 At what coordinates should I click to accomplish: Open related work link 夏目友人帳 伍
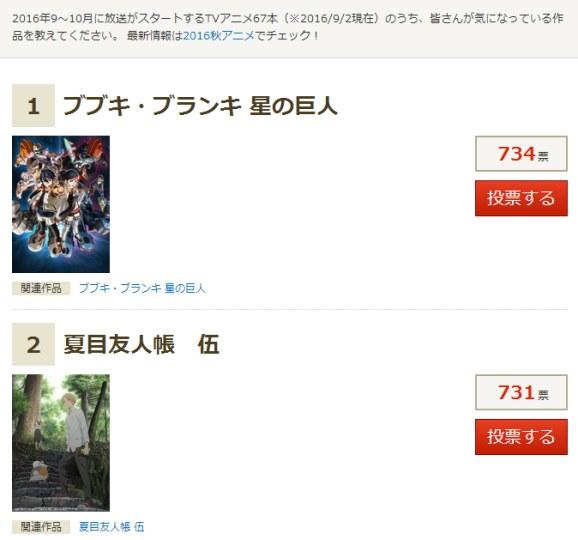pyautogui.click(x=111, y=527)
